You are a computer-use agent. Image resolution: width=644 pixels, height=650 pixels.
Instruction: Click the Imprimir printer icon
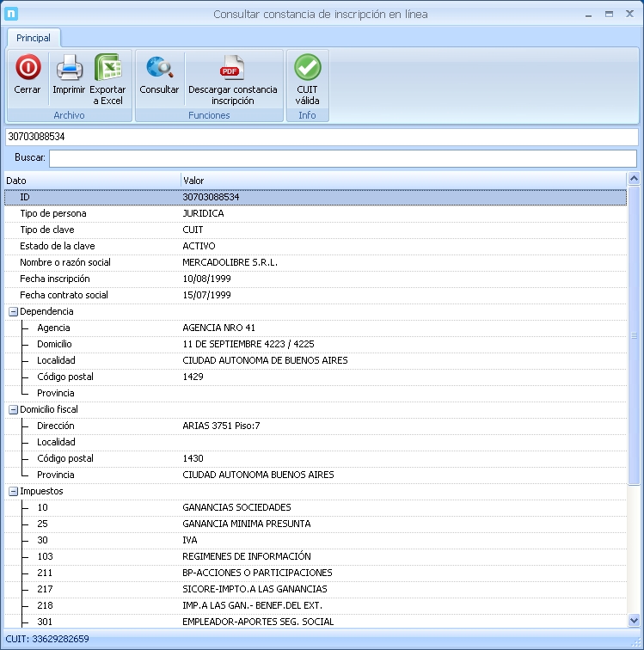click(69, 67)
